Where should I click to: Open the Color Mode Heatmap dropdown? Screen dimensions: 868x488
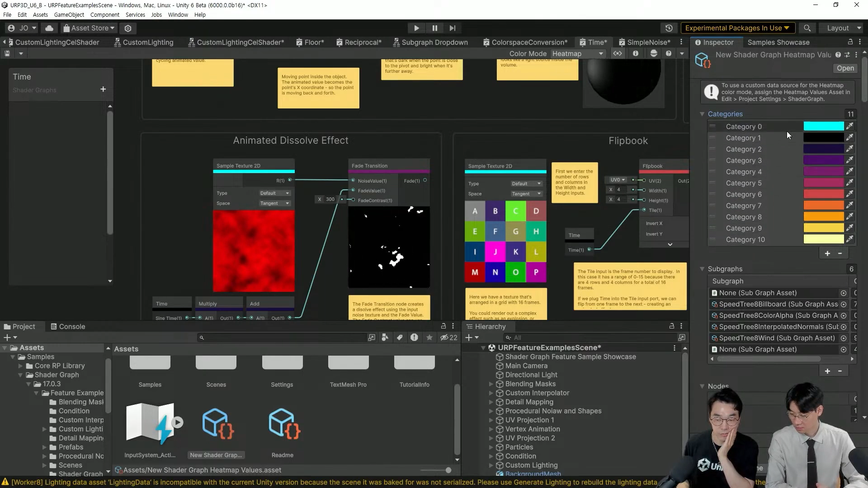click(x=578, y=53)
